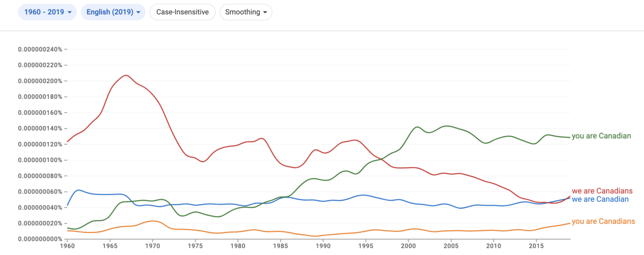
Task: Expand the Smoothing dropdown
Action: pos(246,12)
